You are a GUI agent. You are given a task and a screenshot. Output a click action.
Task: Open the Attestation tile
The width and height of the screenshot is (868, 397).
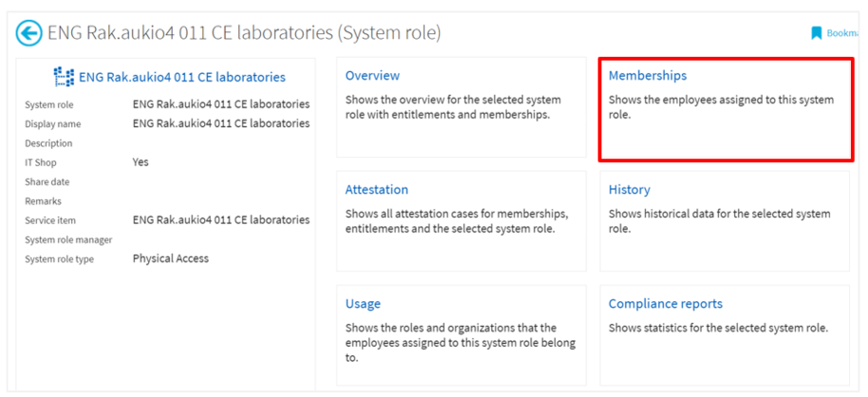coord(462,220)
